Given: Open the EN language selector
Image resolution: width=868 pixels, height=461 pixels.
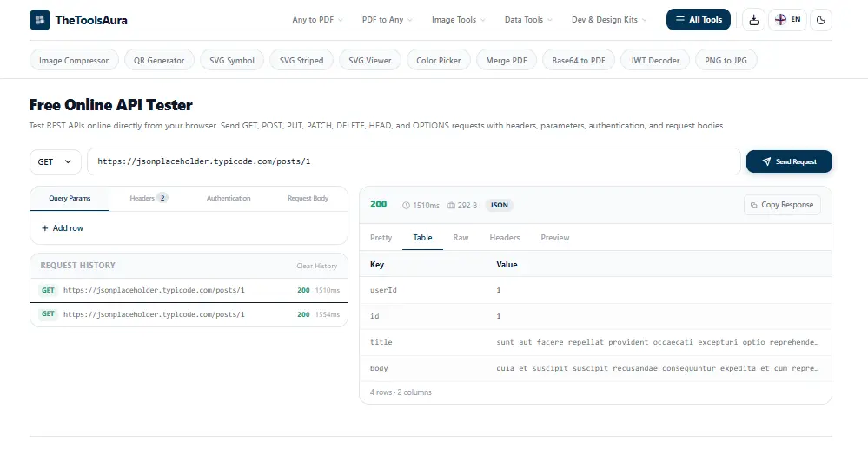Looking at the screenshot, I should point(787,20).
